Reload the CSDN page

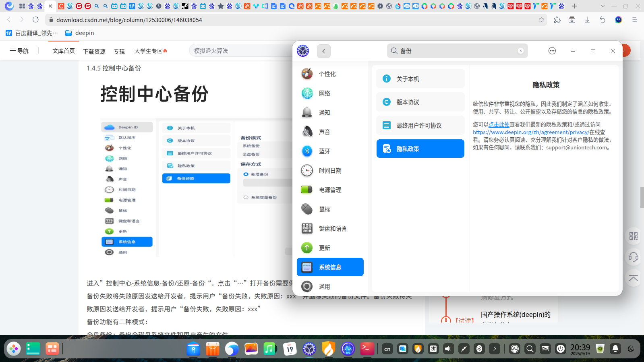(x=36, y=20)
